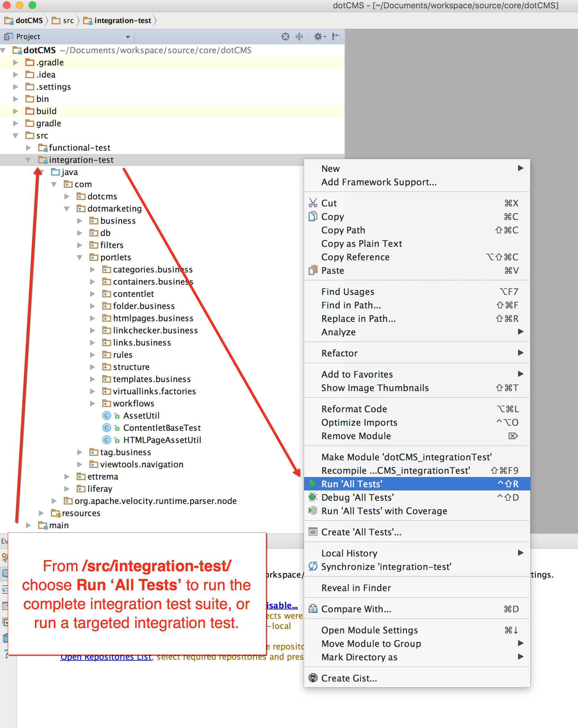Click the Create Gist GitHub icon
Viewport: 578px width, 728px height.
313,678
